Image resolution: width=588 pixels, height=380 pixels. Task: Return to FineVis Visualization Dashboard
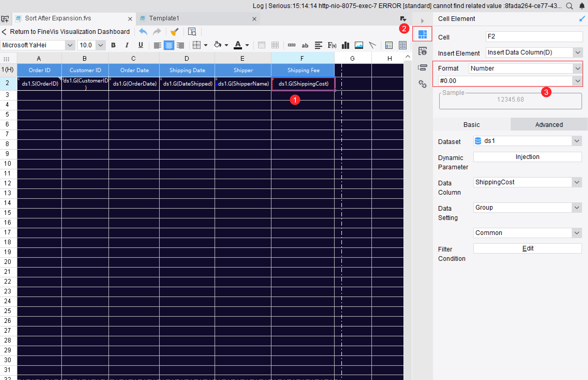pyautogui.click(x=66, y=32)
